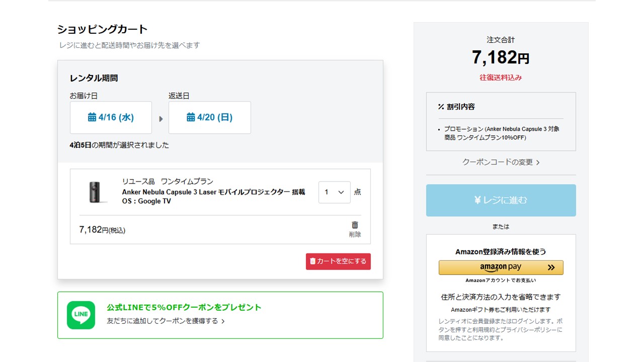Click the 公式LINEで5%OFFクーポンをプレゼント heading

tap(184, 307)
